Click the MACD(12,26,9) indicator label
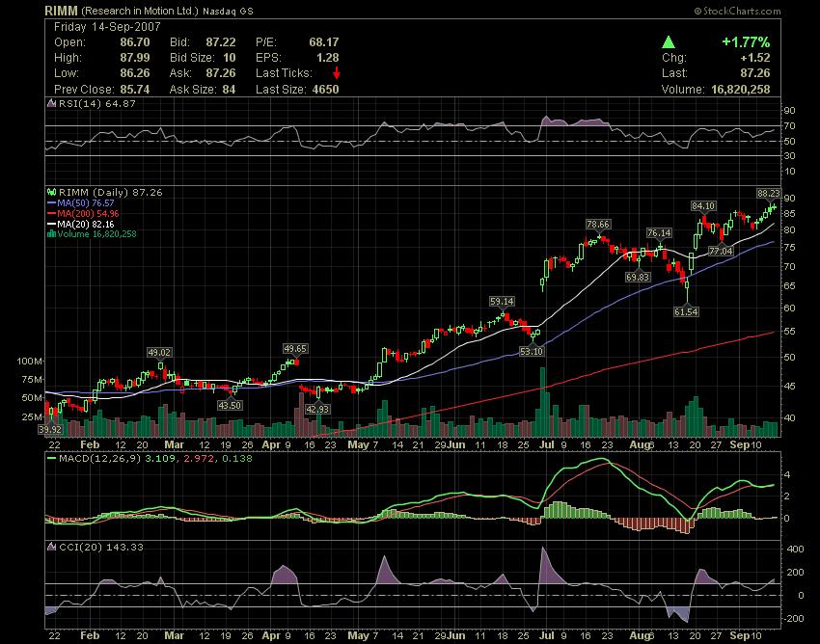The image size is (820, 644). point(100,459)
